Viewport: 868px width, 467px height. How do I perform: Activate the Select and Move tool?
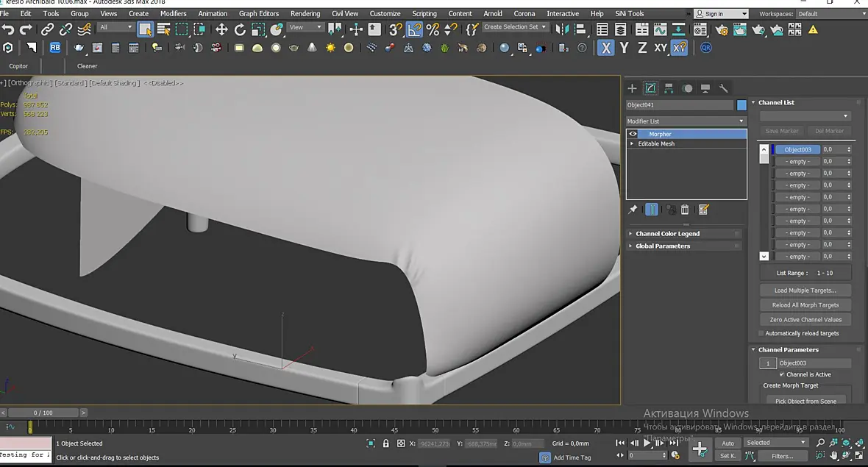pyautogui.click(x=221, y=29)
